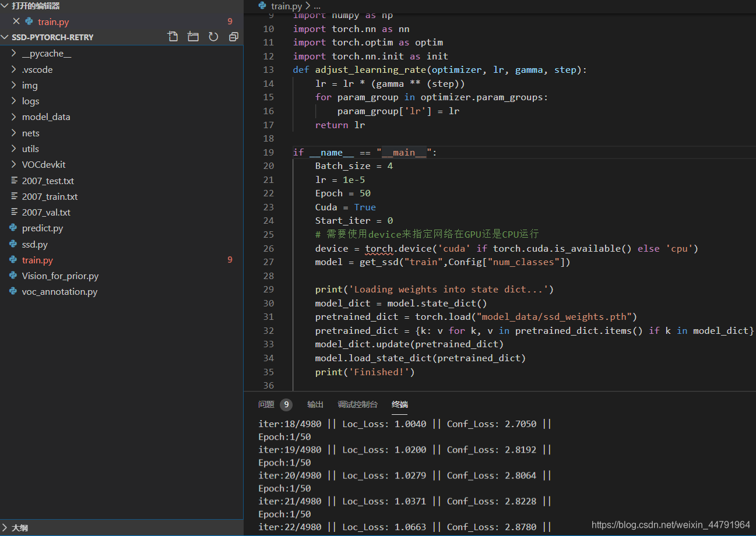Expand the logs folder
This screenshot has width=756, height=536.
pos(14,101)
